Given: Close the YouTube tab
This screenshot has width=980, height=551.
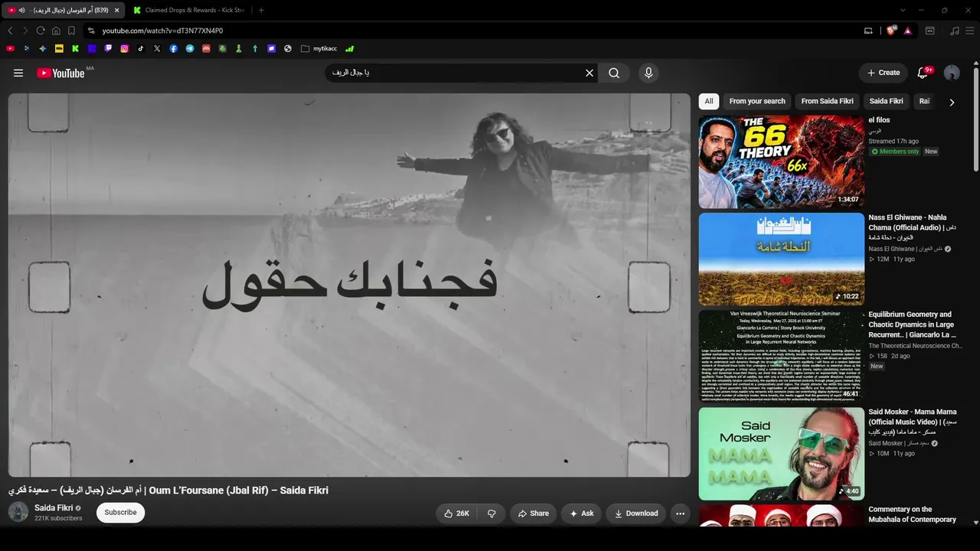Looking at the screenshot, I should 116,10.
